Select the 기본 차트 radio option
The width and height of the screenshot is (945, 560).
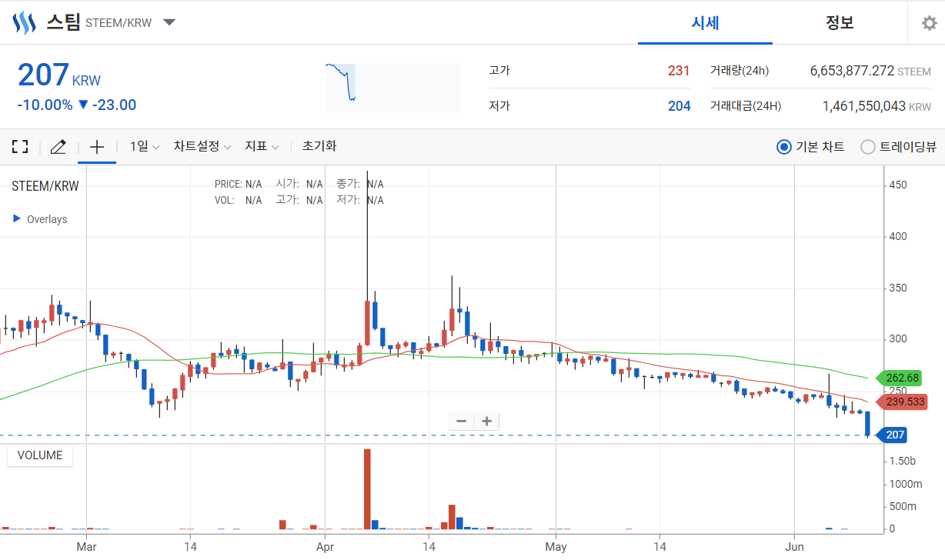(x=810, y=147)
